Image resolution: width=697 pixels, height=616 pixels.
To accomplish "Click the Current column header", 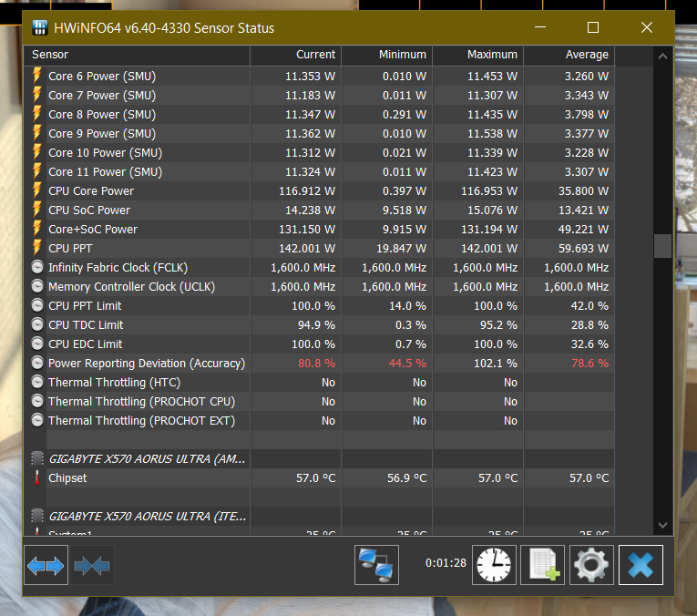I will (x=295, y=55).
